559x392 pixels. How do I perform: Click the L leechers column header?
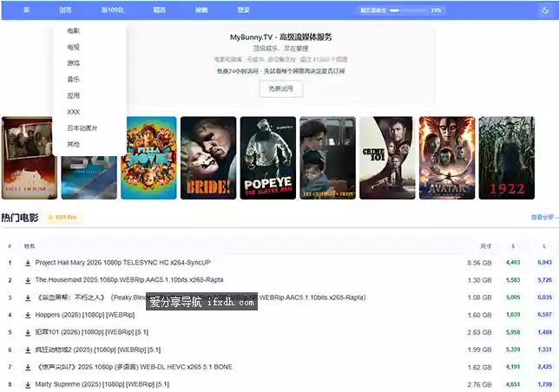544,246
